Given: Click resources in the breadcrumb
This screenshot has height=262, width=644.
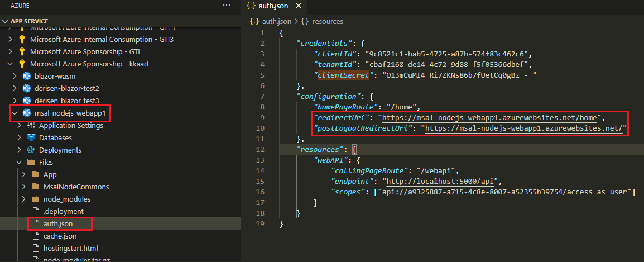Looking at the screenshot, I should [x=328, y=21].
